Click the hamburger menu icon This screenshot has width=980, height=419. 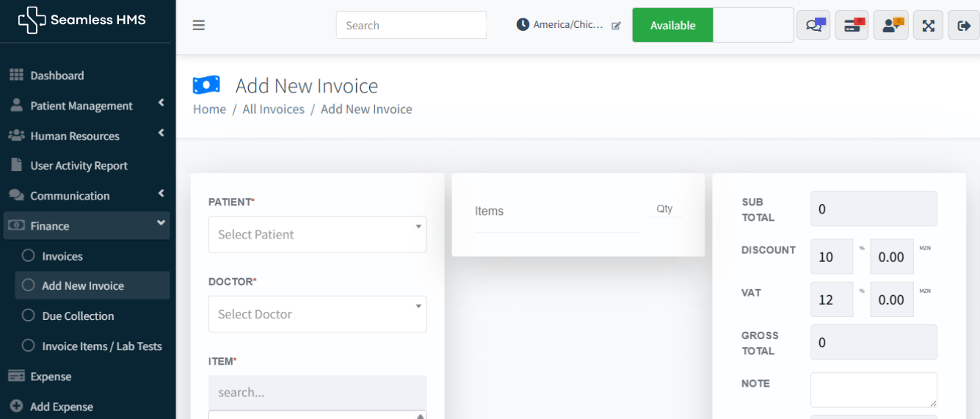(198, 25)
